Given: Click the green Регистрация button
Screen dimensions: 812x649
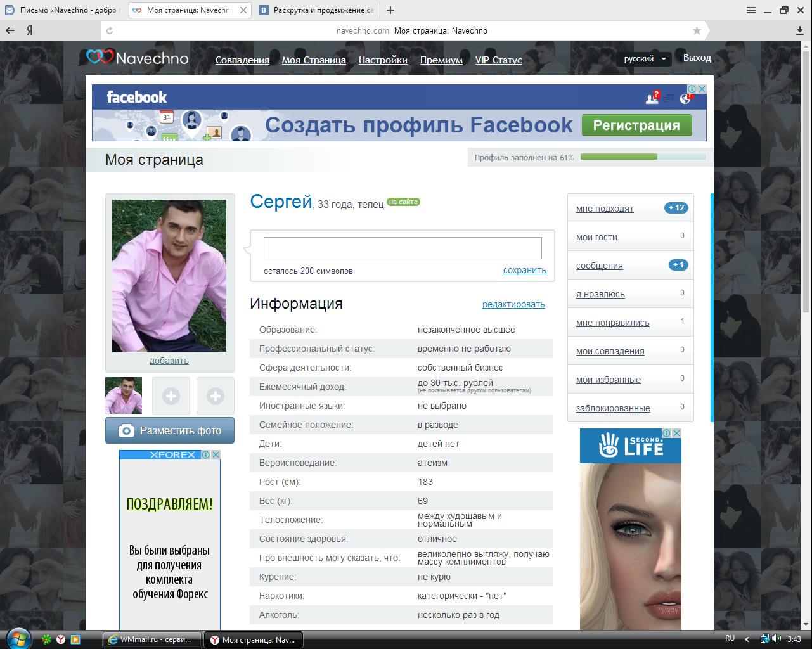Looking at the screenshot, I should [x=636, y=125].
